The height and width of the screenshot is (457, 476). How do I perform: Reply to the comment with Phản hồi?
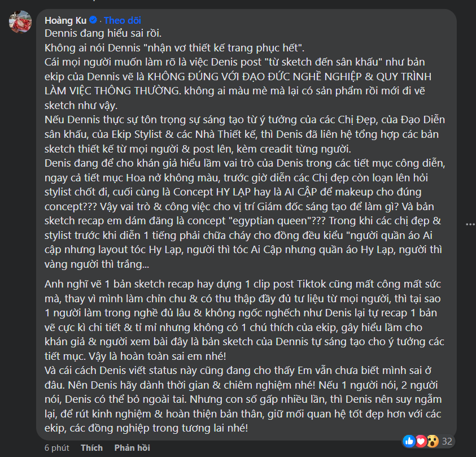[132, 448]
